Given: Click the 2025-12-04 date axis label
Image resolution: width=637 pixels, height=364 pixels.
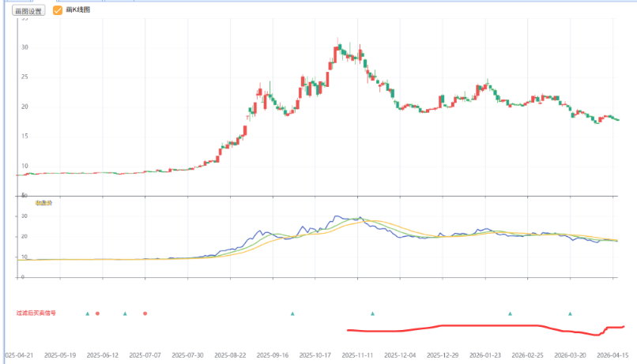Looking at the screenshot, I should tap(400, 355).
